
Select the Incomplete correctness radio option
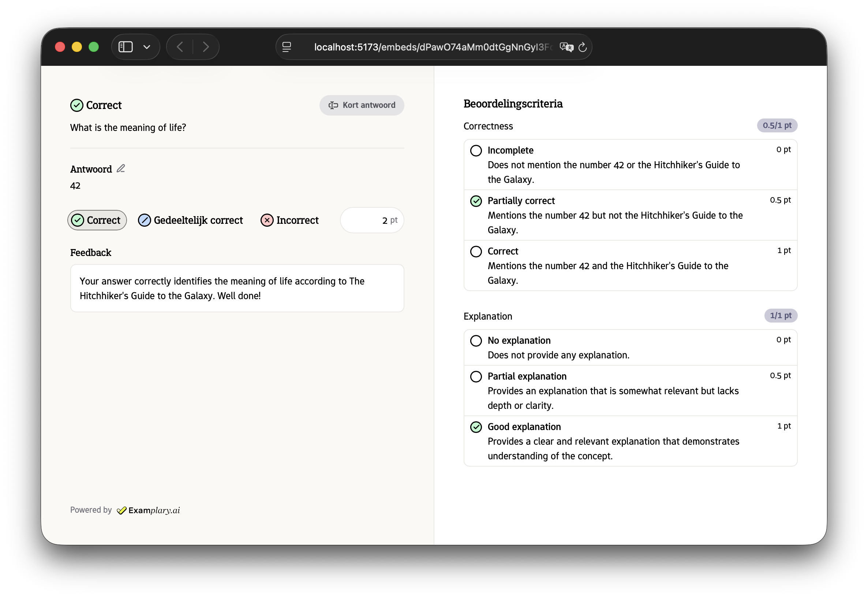tap(476, 151)
